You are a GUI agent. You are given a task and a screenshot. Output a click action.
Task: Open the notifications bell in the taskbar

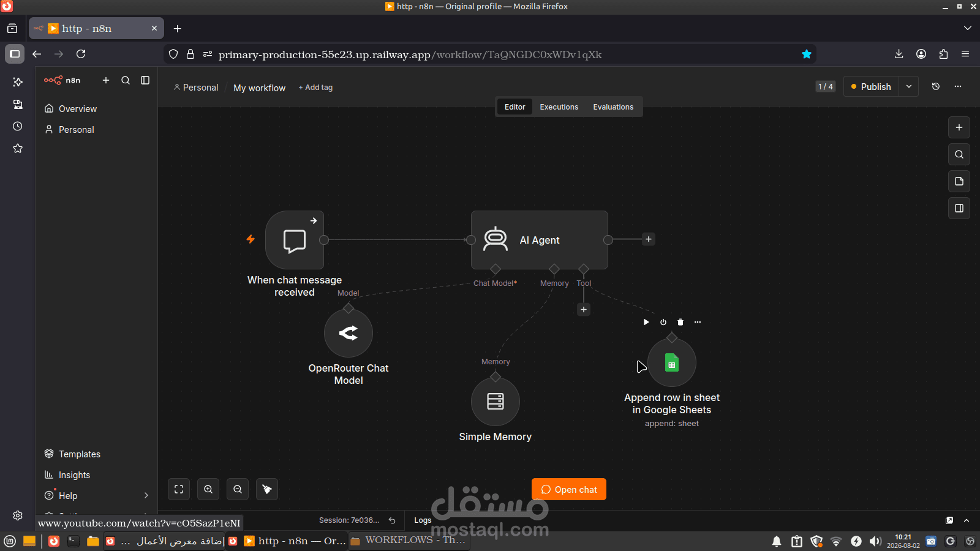(x=777, y=541)
